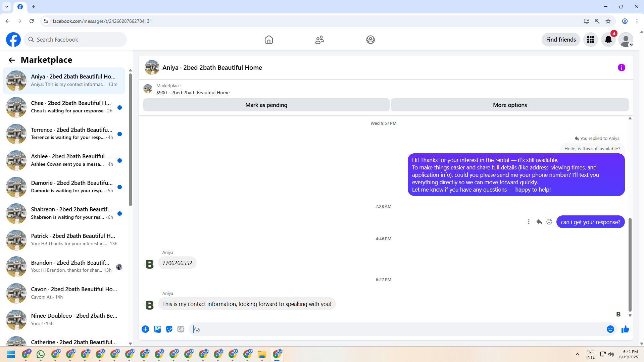This screenshot has width=644, height=362.
Task: Click the chat messages scrollbar
Action: (x=630, y=265)
